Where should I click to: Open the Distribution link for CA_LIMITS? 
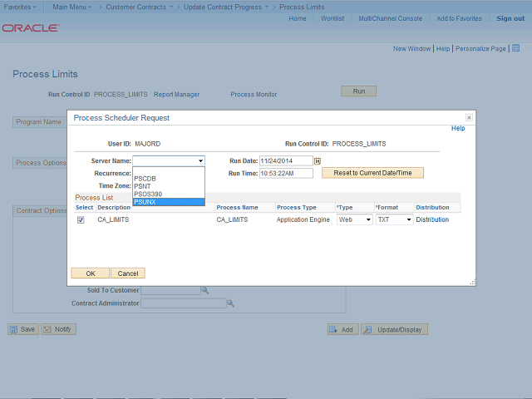click(432, 220)
